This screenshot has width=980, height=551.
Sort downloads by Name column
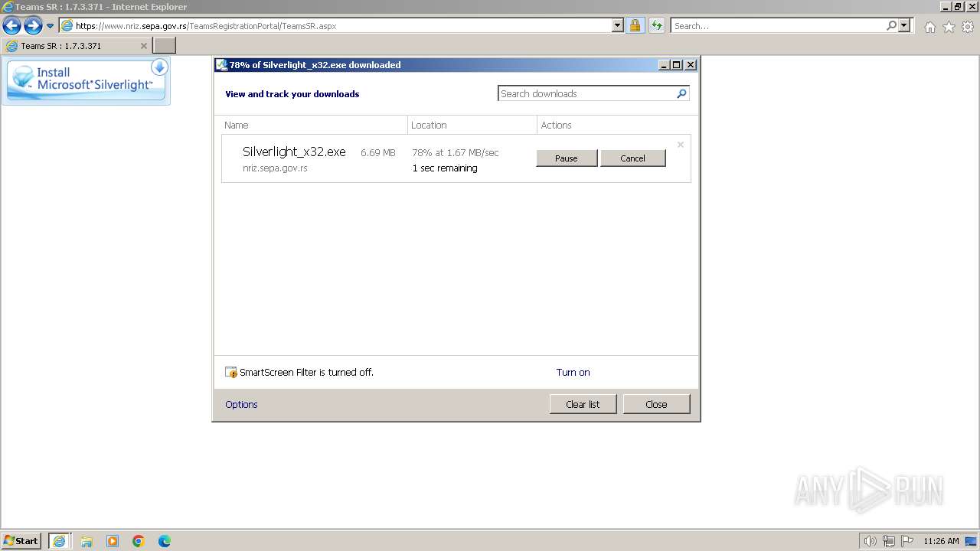(314, 125)
